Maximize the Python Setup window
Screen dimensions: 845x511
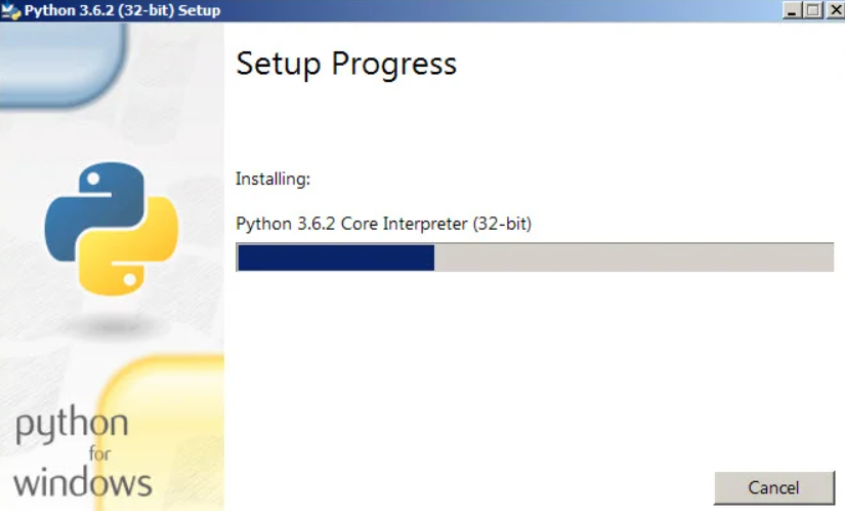(x=813, y=10)
